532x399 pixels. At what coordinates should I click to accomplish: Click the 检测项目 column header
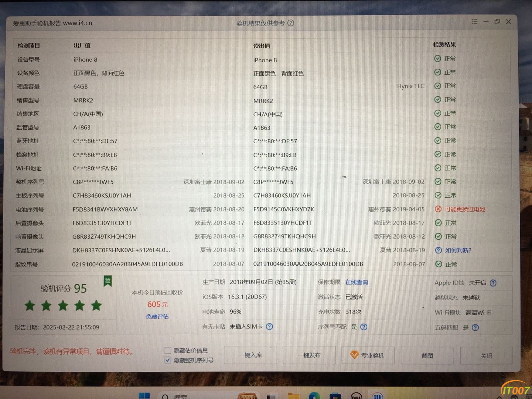29,46
